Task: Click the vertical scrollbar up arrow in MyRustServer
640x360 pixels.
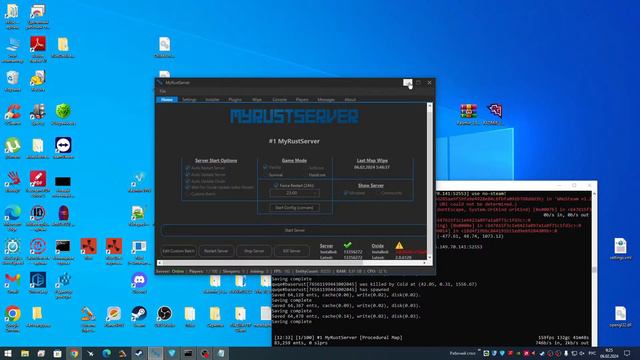Action: pyautogui.click(x=429, y=106)
